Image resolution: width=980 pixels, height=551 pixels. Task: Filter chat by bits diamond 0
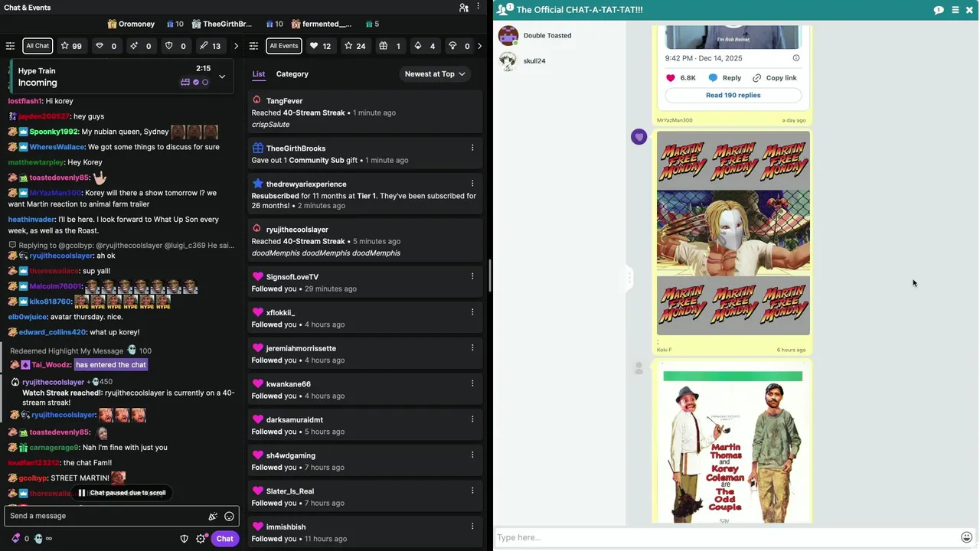pos(106,46)
